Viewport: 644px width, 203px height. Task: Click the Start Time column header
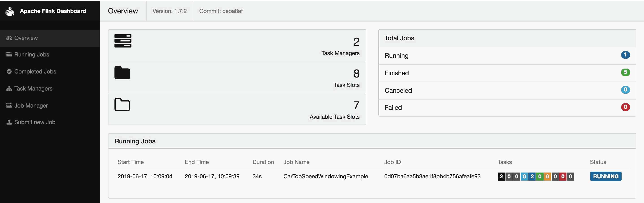130,162
